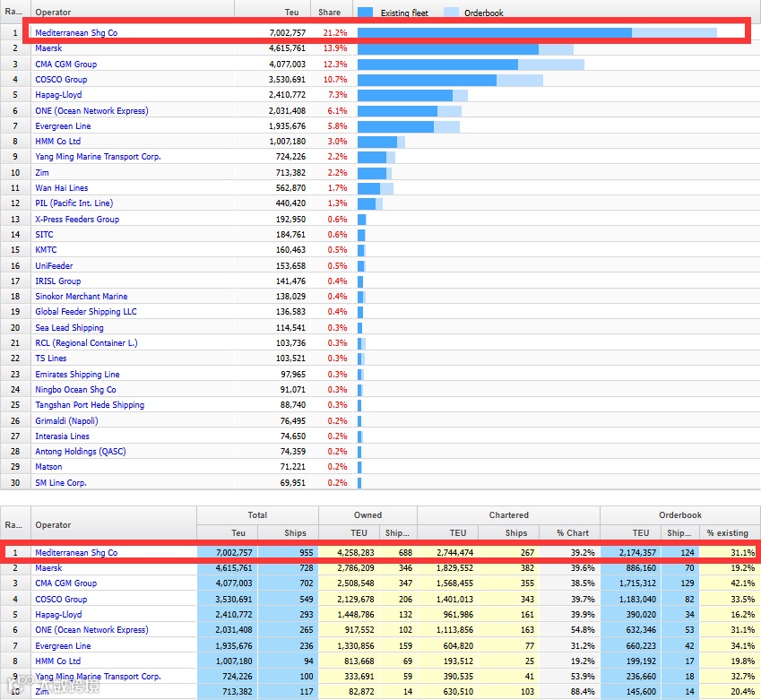Open the HMM Co Ltd link in the lower table
This screenshot has height=700, width=761.
[57, 661]
